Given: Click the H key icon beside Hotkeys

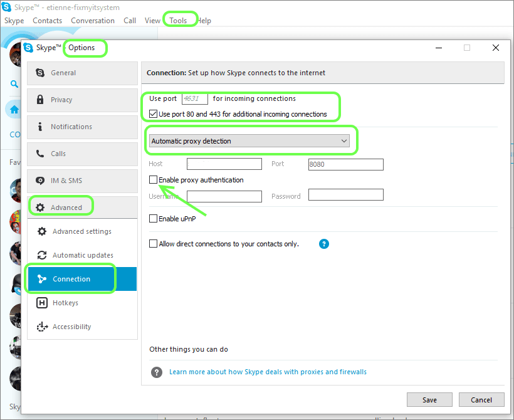Looking at the screenshot, I should pos(42,303).
